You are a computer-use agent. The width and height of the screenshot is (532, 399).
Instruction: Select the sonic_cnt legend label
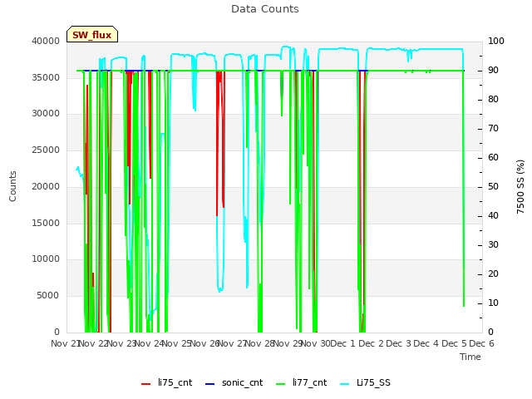tap(242, 382)
